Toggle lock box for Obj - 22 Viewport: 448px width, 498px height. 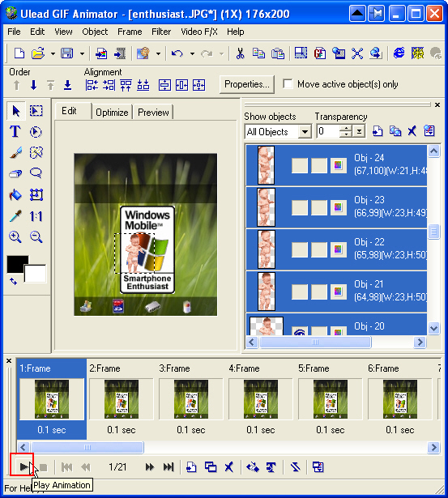pyautogui.click(x=318, y=249)
